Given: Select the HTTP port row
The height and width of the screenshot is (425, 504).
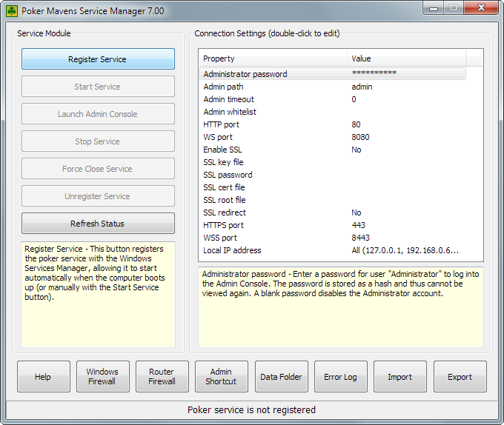Looking at the screenshot, I should click(x=332, y=124).
